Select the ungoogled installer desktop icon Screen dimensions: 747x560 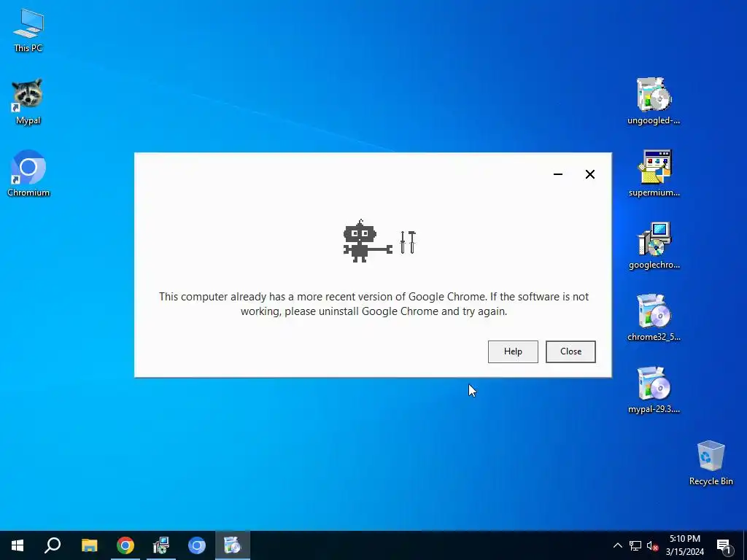coord(654,101)
